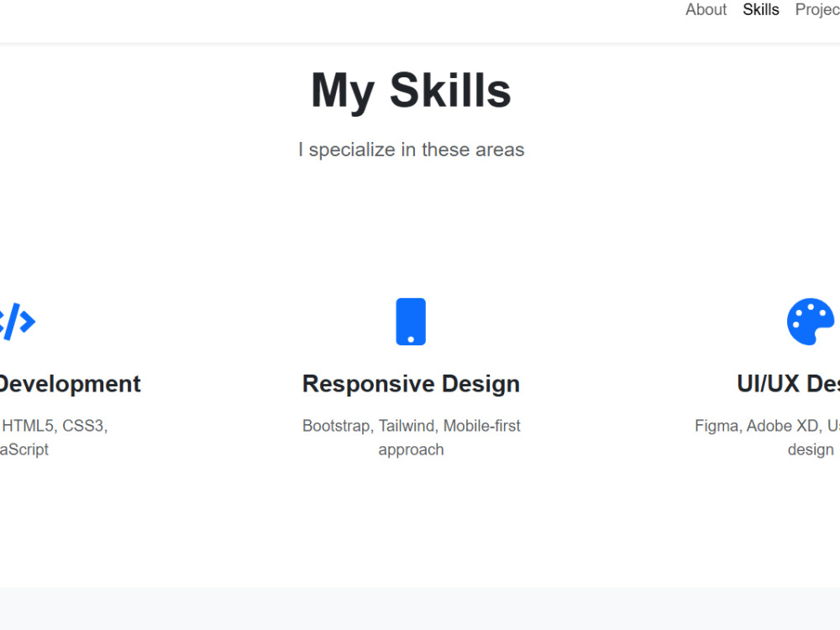840x630 pixels.
Task: Click the code brackets icon
Action: [x=18, y=322]
